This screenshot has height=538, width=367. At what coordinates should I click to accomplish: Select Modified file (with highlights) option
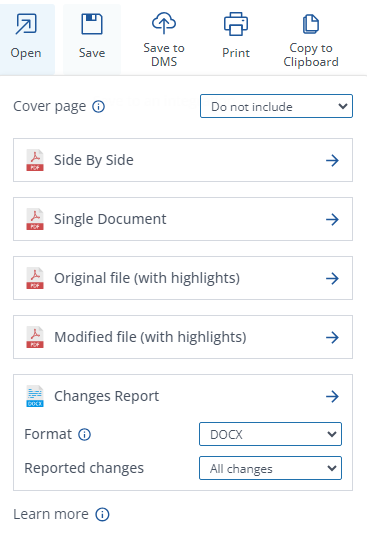tap(183, 337)
